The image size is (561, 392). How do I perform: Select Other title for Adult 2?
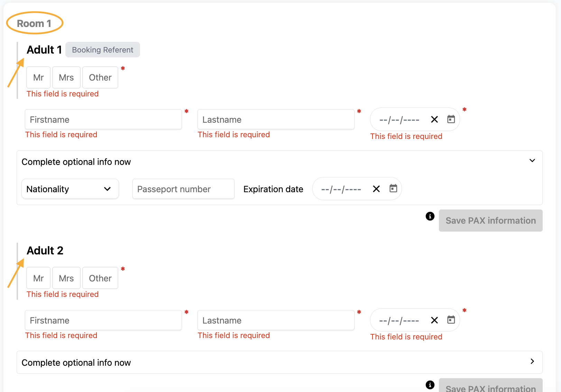(100, 278)
